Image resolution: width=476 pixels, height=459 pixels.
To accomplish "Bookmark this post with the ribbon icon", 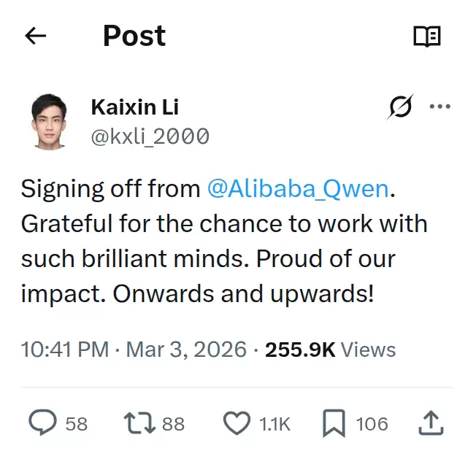I will point(334,423).
